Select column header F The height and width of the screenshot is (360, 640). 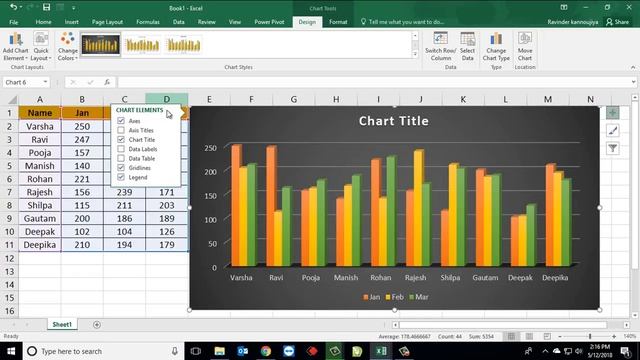pyautogui.click(x=251, y=99)
